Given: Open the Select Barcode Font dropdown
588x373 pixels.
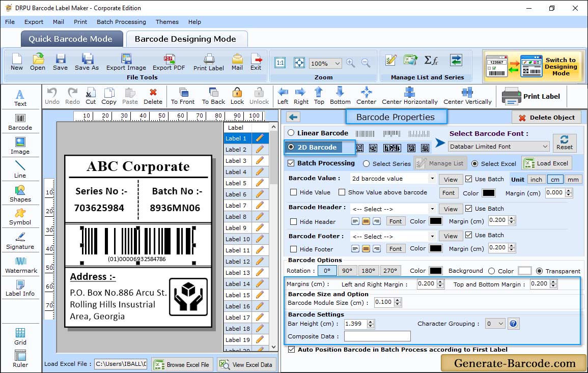Looking at the screenshot, I should [x=545, y=147].
